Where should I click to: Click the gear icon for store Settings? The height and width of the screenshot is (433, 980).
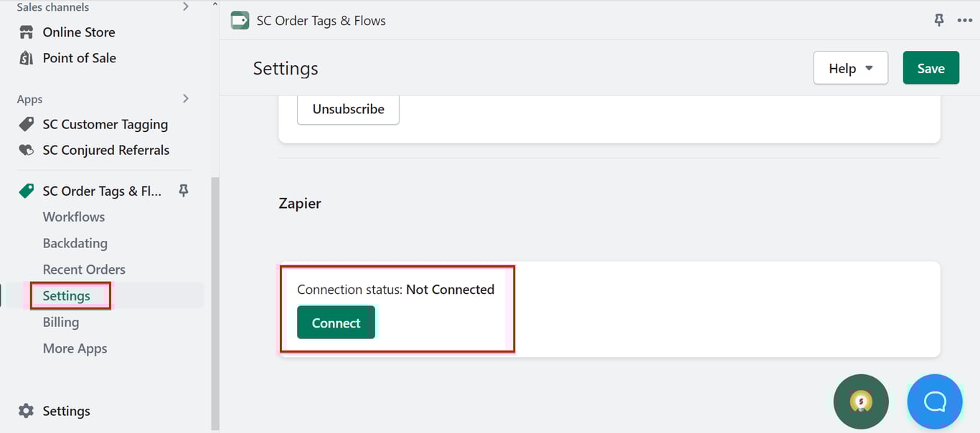[26, 411]
